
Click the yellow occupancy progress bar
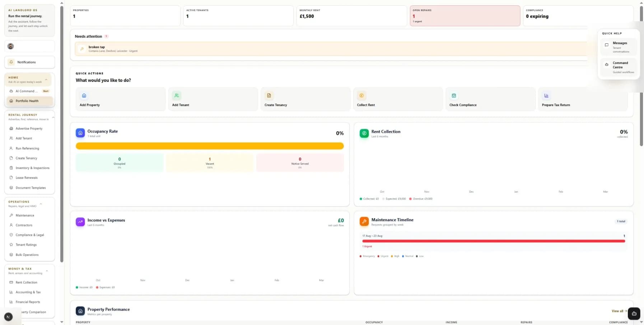point(210,146)
